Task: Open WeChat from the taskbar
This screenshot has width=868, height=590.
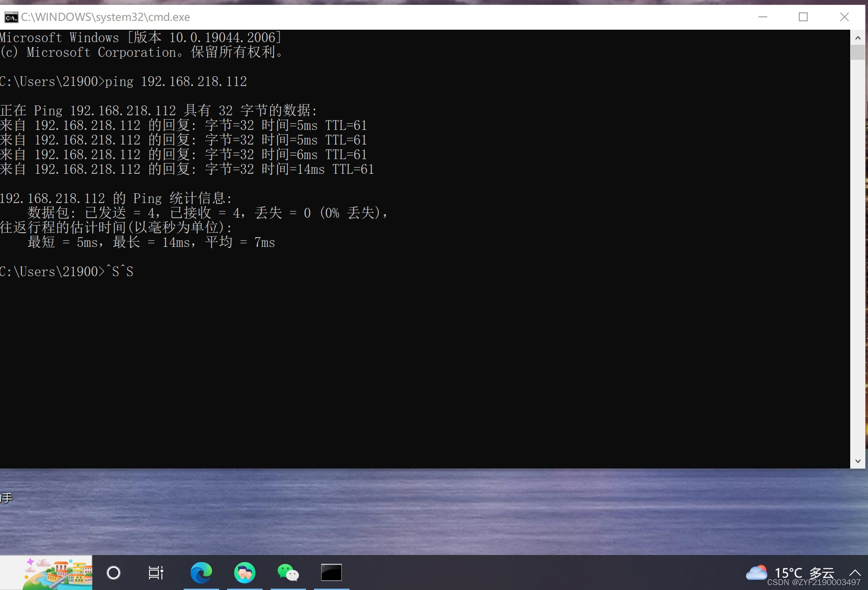Action: (288, 572)
